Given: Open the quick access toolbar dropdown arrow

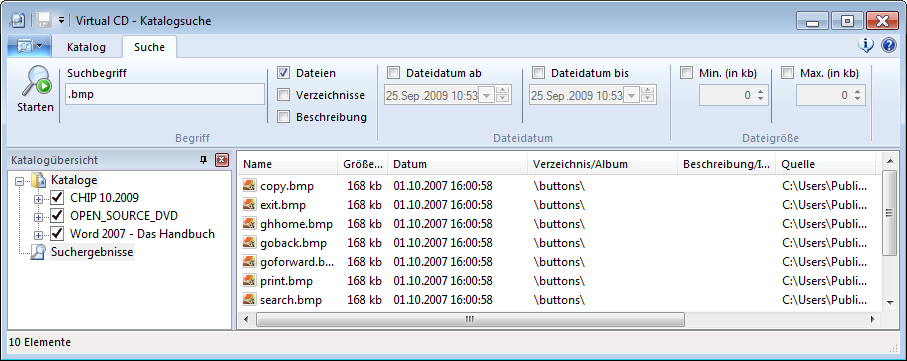Looking at the screenshot, I should click(x=61, y=21).
